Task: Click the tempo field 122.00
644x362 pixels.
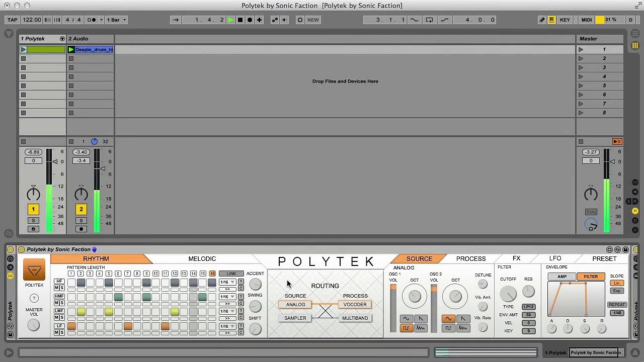Action: point(31,20)
